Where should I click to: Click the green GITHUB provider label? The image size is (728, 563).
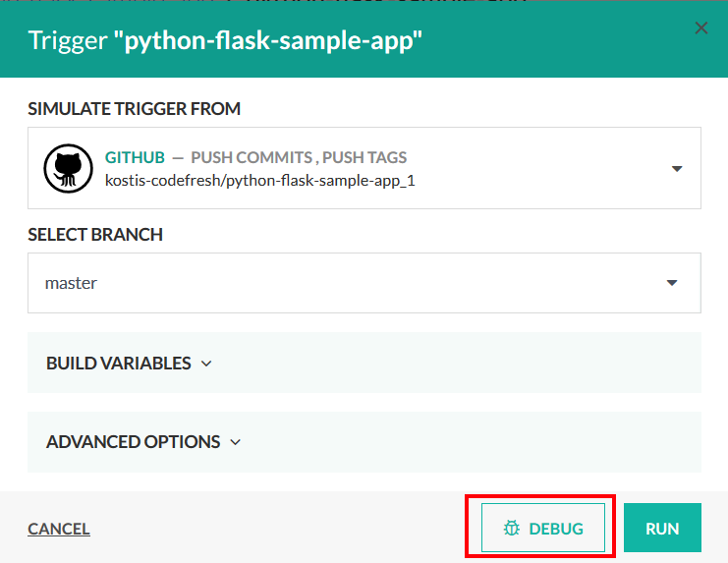tap(135, 157)
